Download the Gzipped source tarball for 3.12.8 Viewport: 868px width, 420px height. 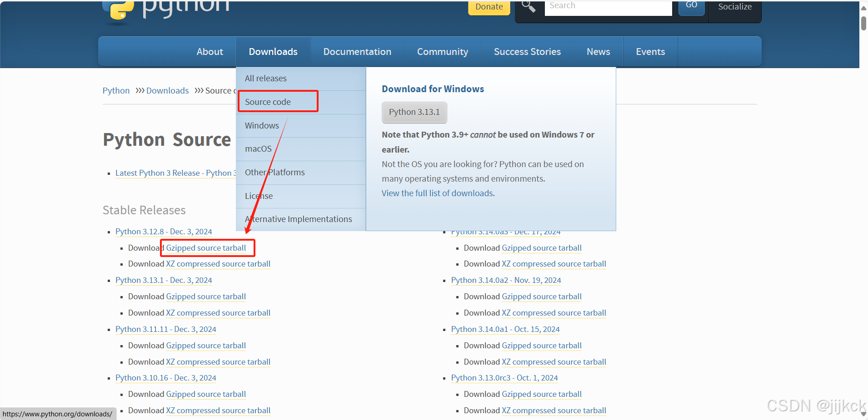(206, 248)
